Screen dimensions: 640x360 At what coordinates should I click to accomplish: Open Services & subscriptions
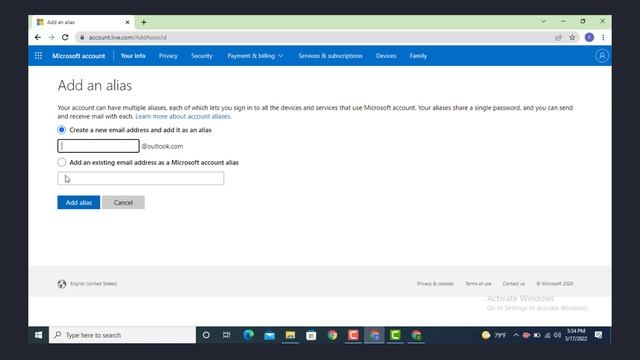tap(330, 56)
